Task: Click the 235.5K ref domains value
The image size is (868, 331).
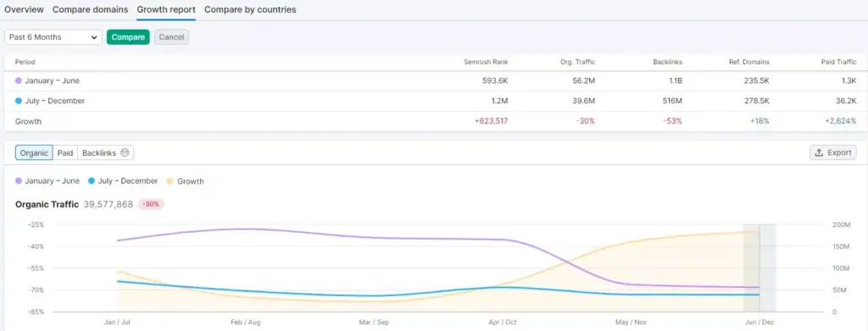Action: 757,80
